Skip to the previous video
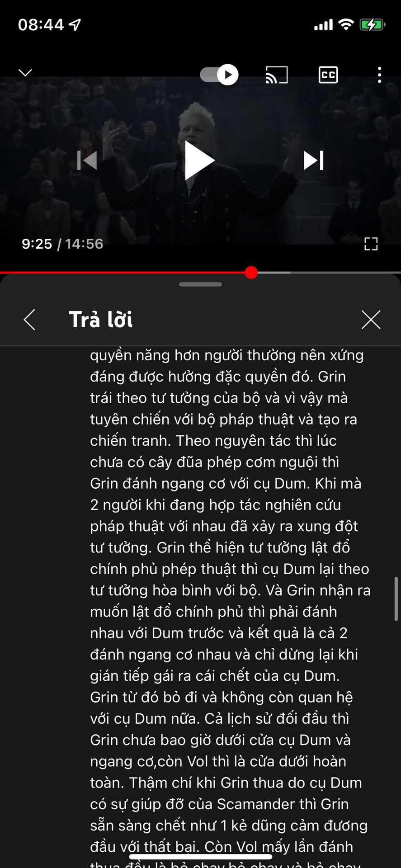The width and height of the screenshot is (401, 868). tap(87, 160)
